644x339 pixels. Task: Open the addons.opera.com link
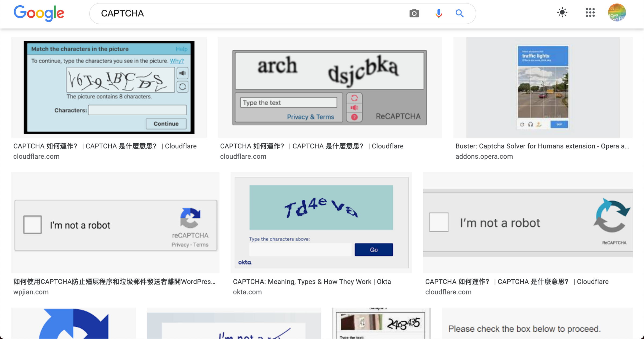tap(484, 156)
